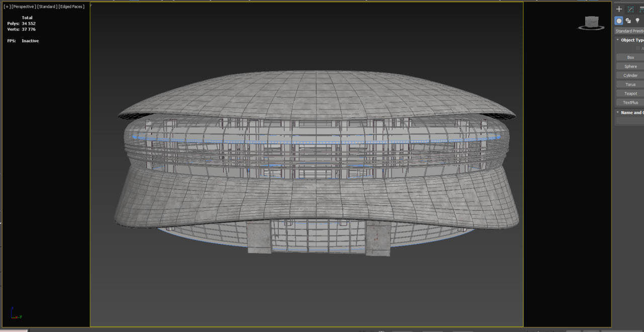Screen dimensions: 644x332
Task: Create a Sphere primitive
Action: [630, 66]
